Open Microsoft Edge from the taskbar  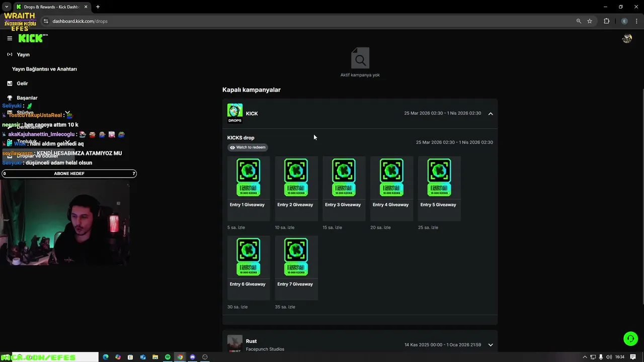pyautogui.click(x=106, y=357)
